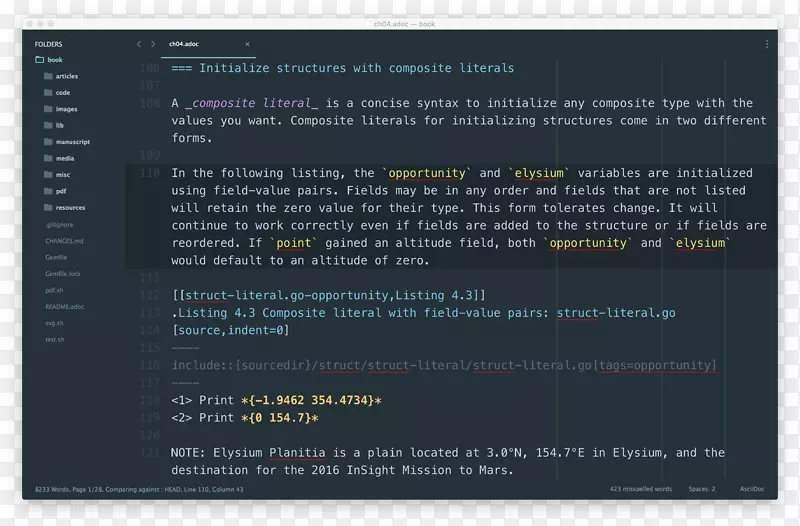
Task: Click the italic '_composite literal_' text
Action: click(252, 103)
